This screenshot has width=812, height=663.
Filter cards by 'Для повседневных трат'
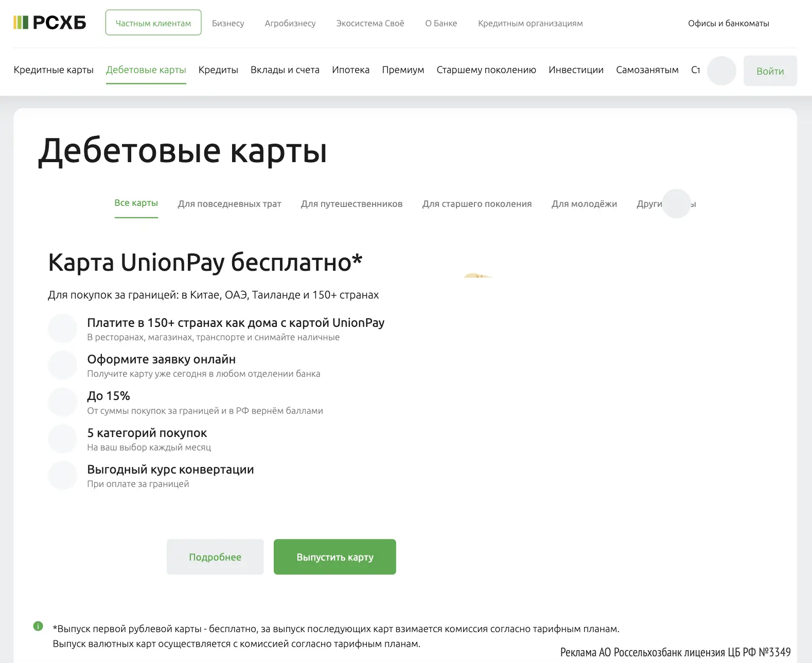pyautogui.click(x=230, y=204)
